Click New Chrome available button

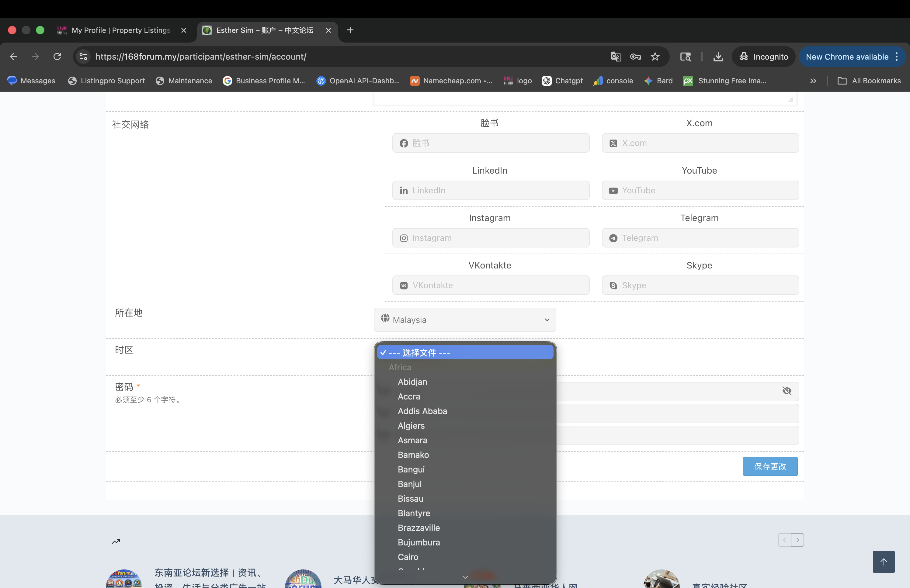click(847, 57)
